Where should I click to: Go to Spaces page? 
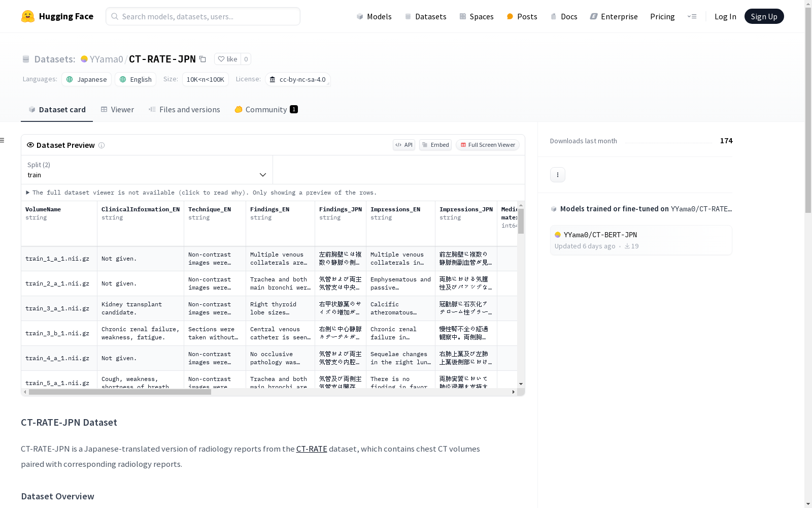pos(477,16)
